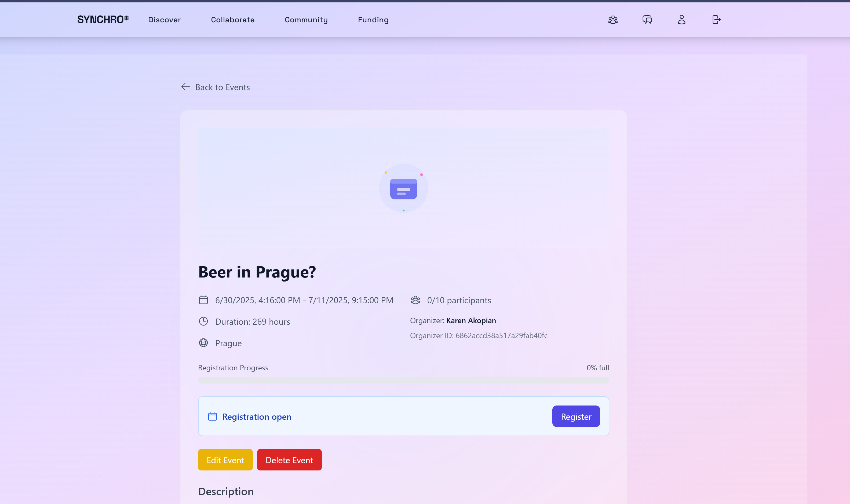Click the clock icon next to Duration
This screenshot has width=850, height=504.
203,321
